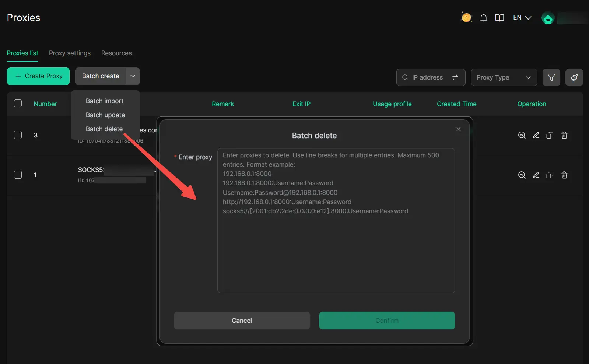Switch to the Proxy settings tab
Image resolution: width=589 pixels, height=364 pixels.
(70, 53)
